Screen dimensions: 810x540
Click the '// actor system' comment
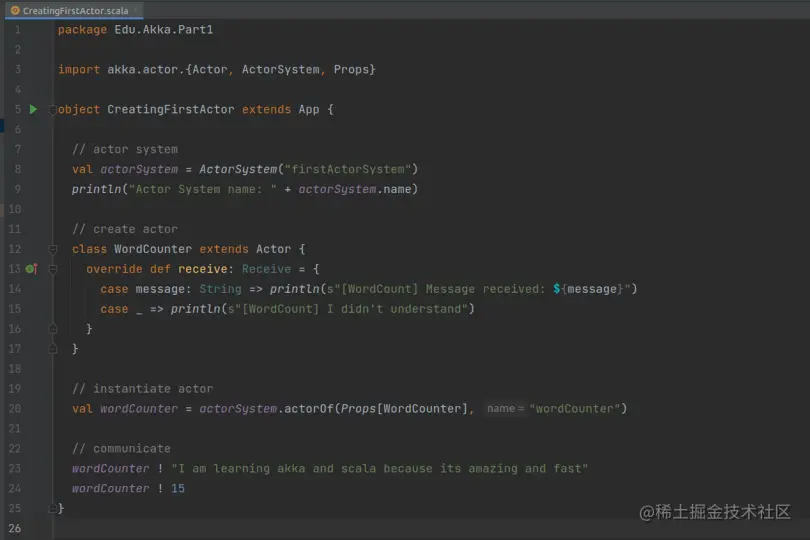point(125,149)
